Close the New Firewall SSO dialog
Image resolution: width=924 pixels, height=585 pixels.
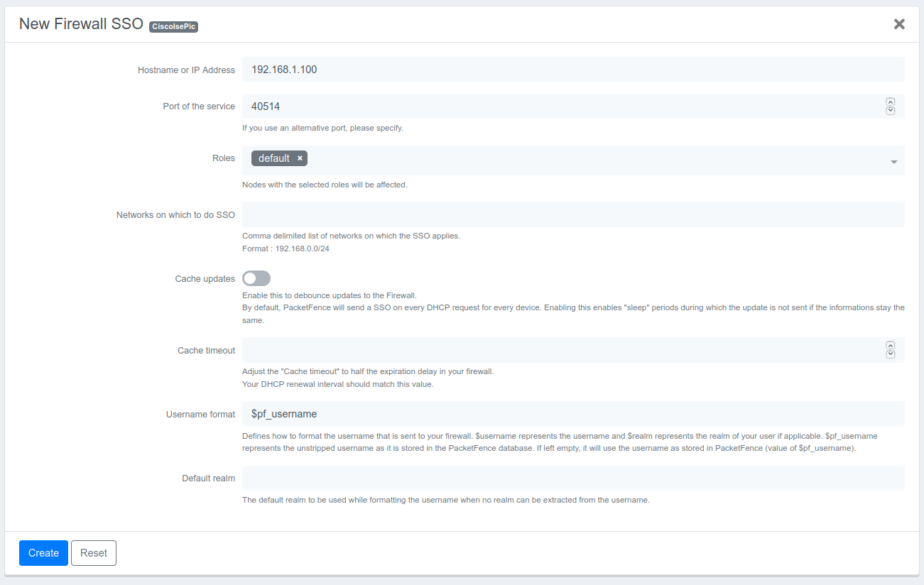(x=898, y=24)
